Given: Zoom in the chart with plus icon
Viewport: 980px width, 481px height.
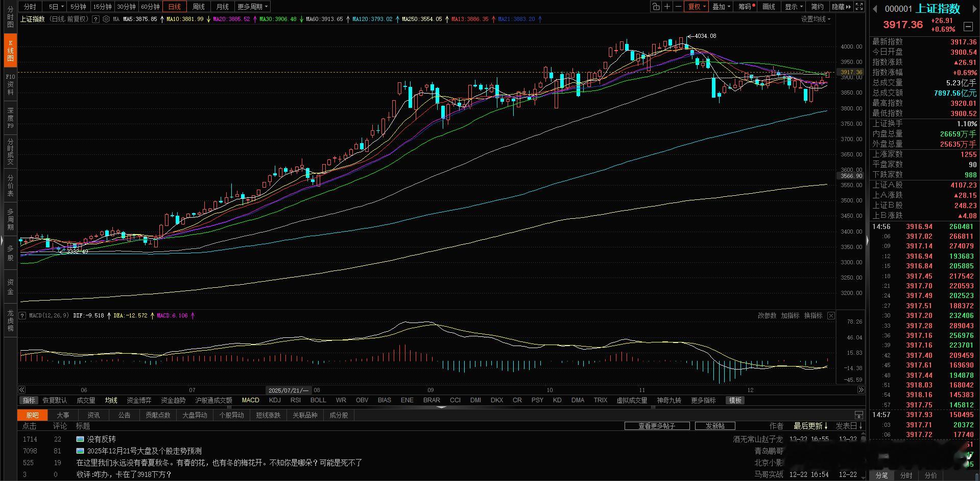Looking at the screenshot, I should click(667, 7).
